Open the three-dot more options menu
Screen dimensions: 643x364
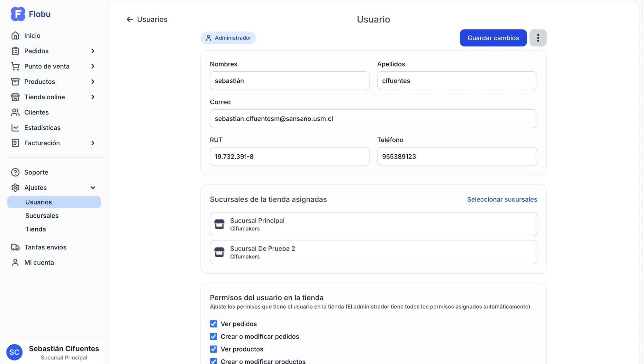pyautogui.click(x=538, y=38)
